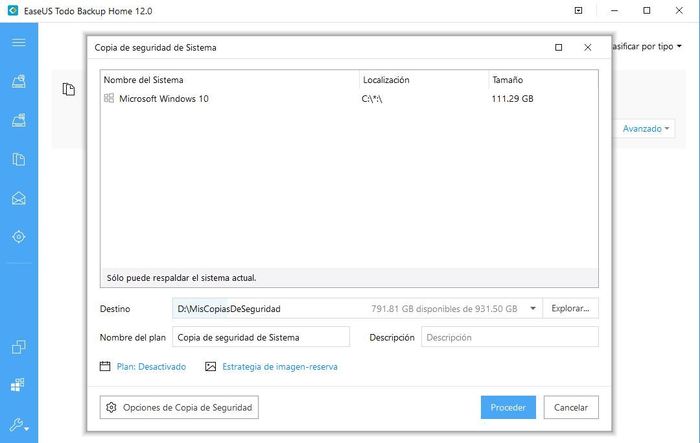Viewport: 700px width, 443px height.
Task: Minimize the EaseUS main window
Action: point(615,10)
